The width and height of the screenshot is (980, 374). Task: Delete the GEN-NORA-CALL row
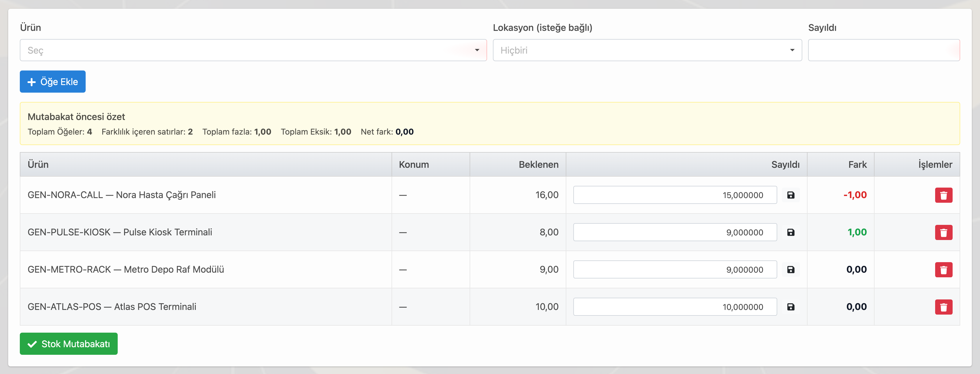(x=944, y=195)
